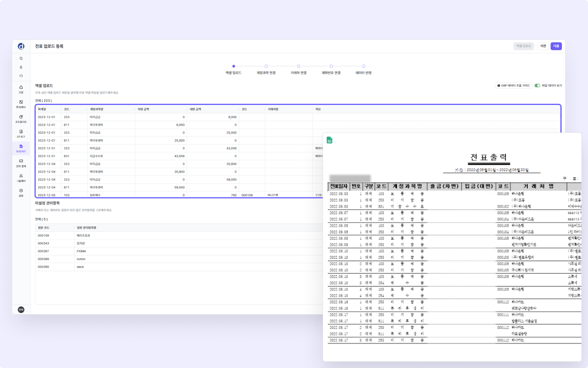
Task: Select the 지급수수료 account name cell
Action: point(111,156)
